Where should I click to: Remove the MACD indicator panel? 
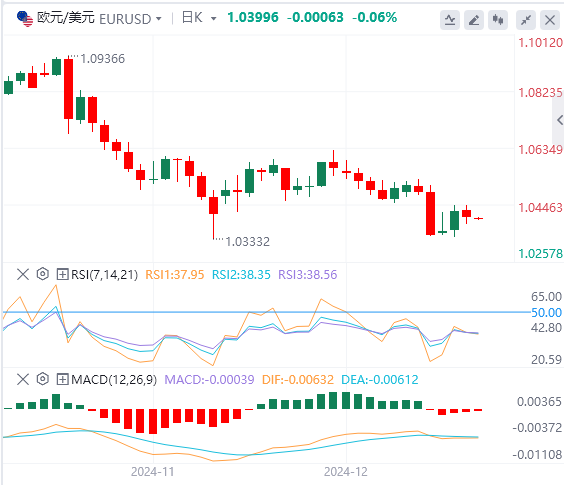[23, 379]
